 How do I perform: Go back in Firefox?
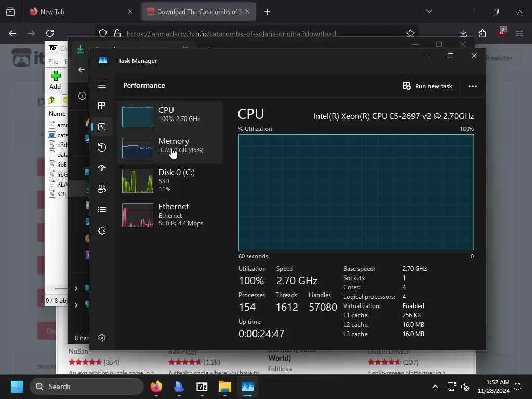[12, 33]
